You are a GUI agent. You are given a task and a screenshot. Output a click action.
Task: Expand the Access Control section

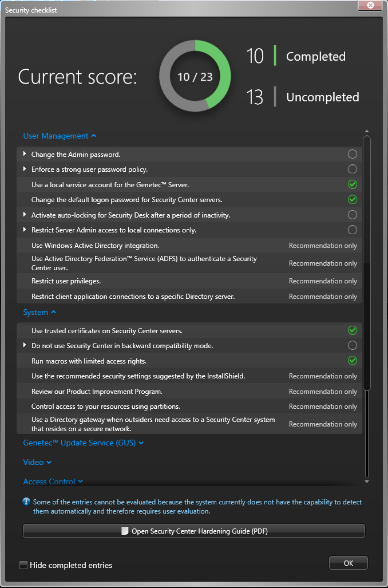pos(53,482)
